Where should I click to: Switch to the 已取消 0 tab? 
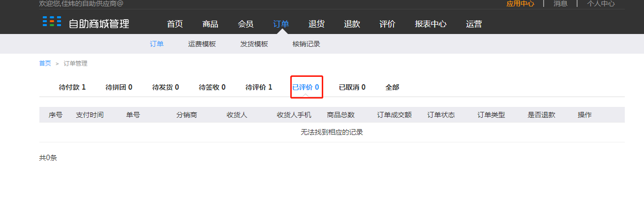pyautogui.click(x=352, y=87)
